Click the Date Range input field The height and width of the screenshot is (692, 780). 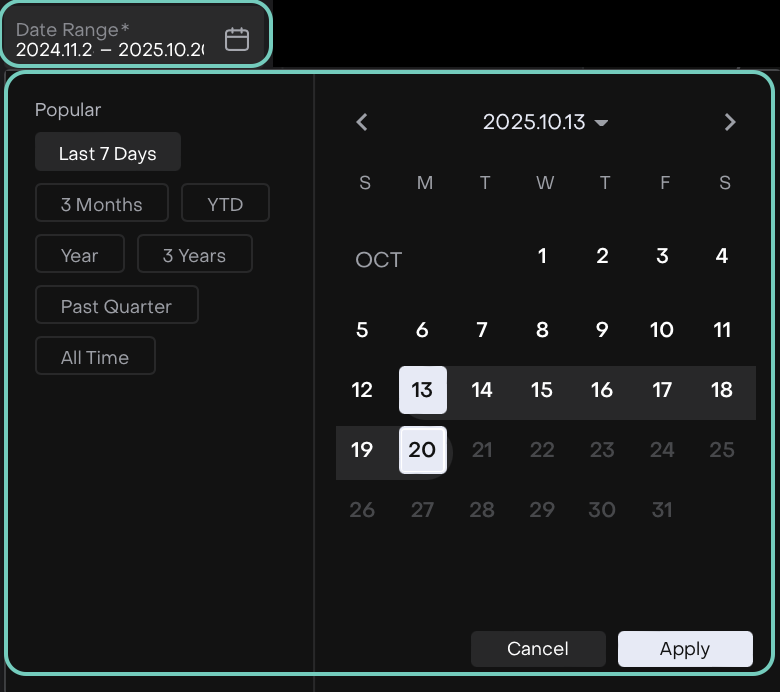click(x=110, y=40)
